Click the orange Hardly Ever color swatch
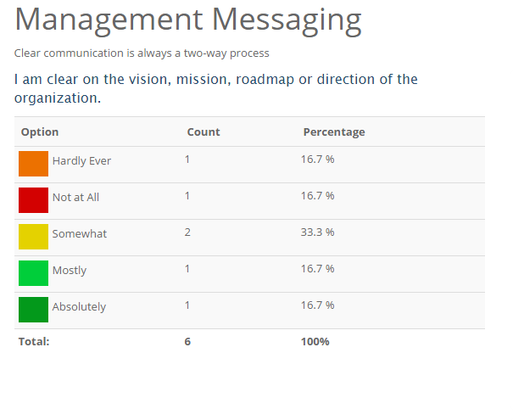513x420 pixels. (x=33, y=163)
